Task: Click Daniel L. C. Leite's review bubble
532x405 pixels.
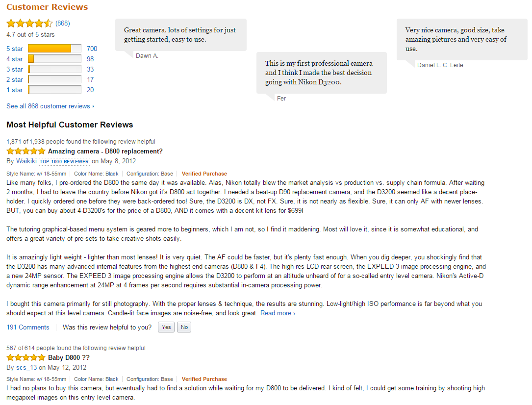Action: [462, 40]
